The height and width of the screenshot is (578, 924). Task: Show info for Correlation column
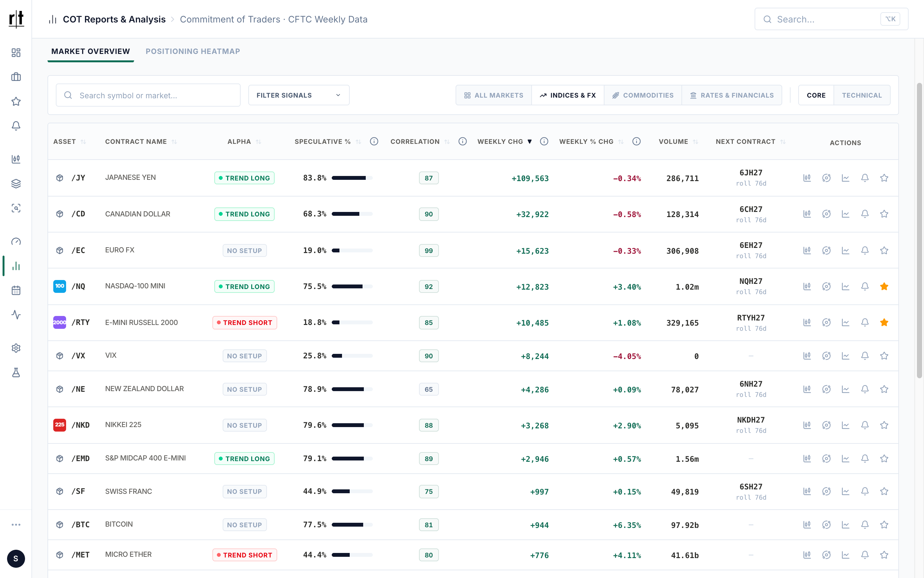pos(462,141)
